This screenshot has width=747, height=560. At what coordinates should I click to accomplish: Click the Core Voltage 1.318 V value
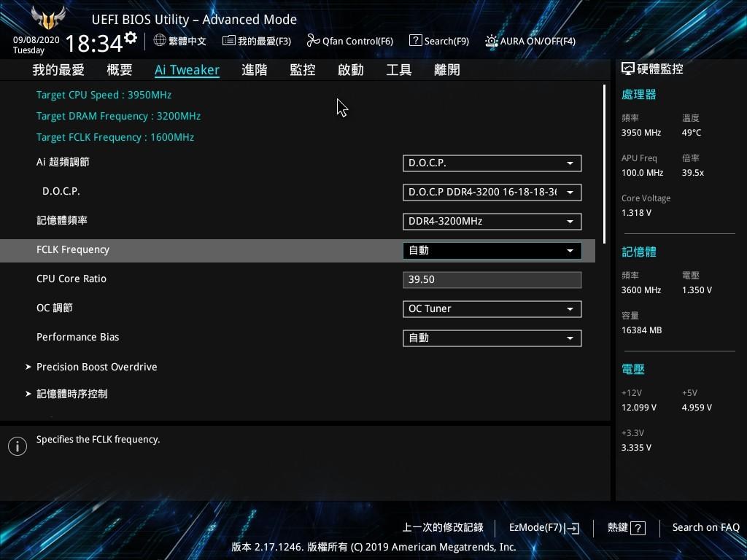[x=636, y=213]
